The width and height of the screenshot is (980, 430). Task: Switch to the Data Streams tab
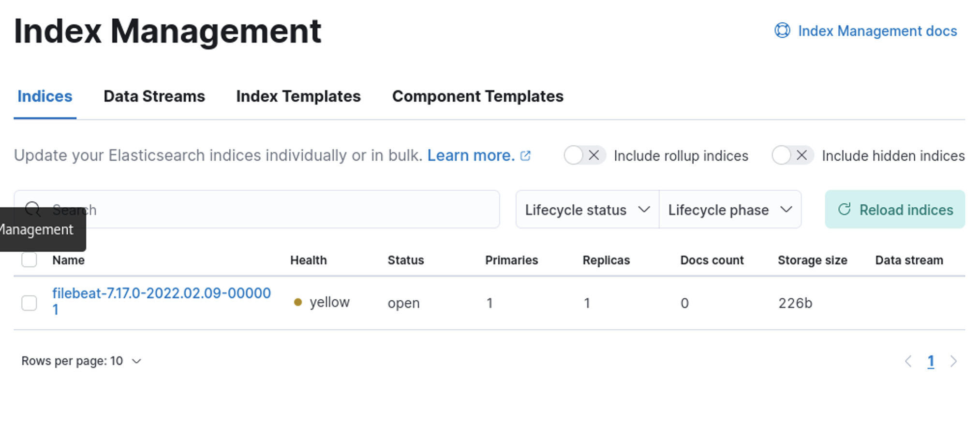[154, 96]
